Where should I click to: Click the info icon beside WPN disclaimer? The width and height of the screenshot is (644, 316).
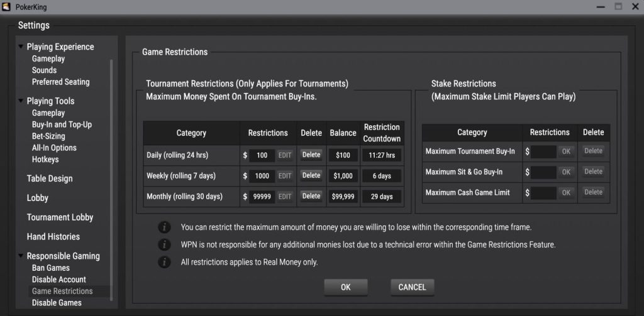click(x=164, y=244)
